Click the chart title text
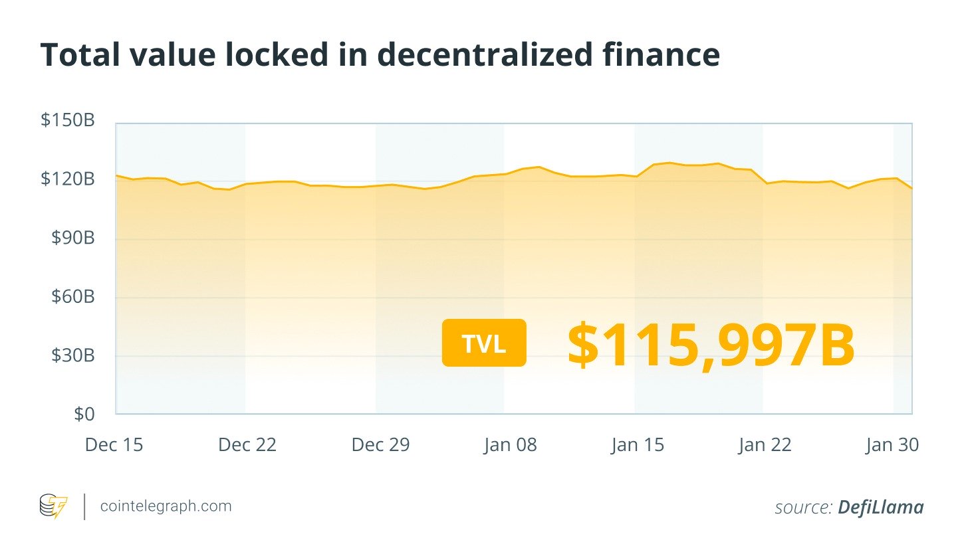Viewport: 964px width, 560px height. 380,54
